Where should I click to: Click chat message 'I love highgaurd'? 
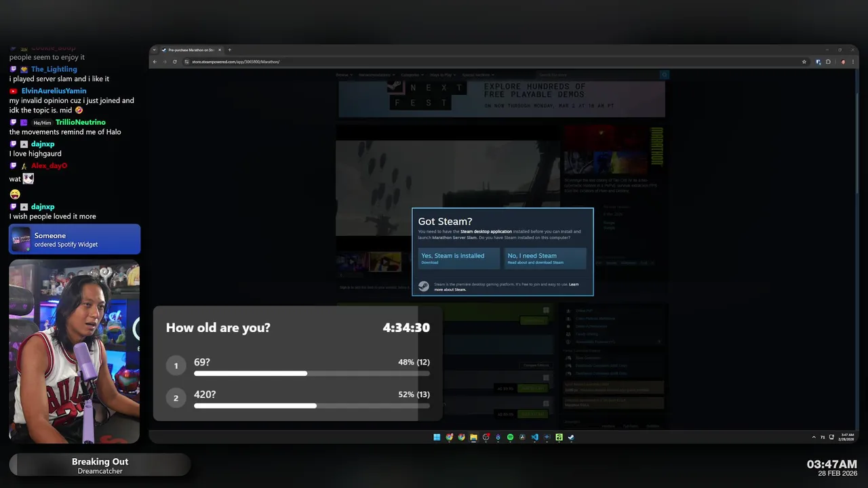click(x=35, y=153)
